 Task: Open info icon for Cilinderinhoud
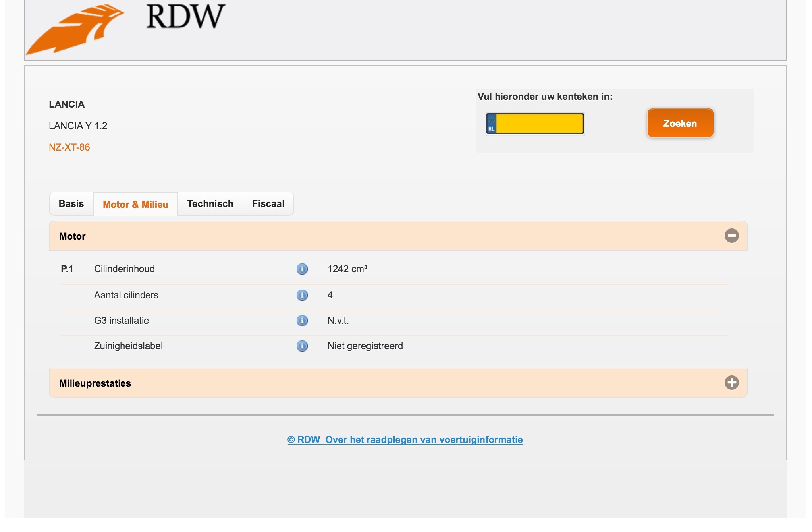coord(302,269)
